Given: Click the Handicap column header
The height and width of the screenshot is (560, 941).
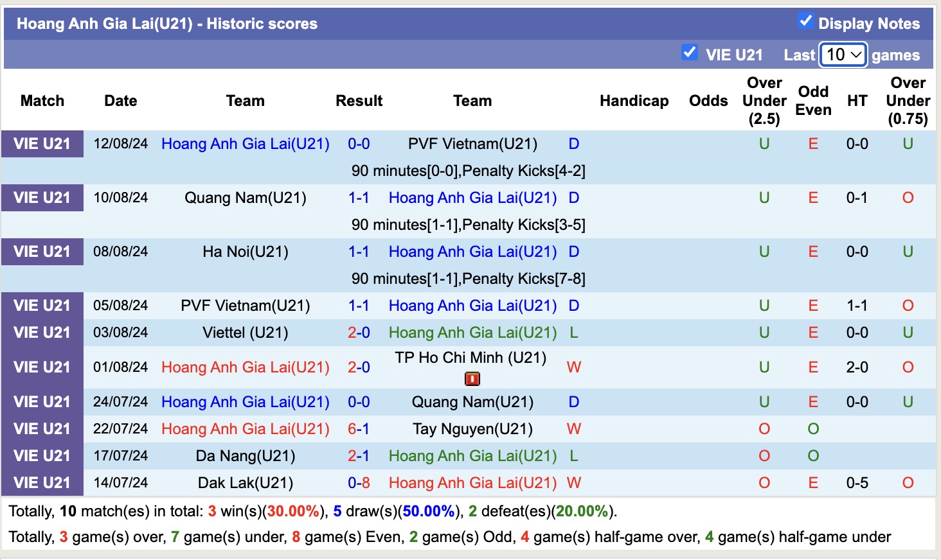Looking at the screenshot, I should coord(634,101).
